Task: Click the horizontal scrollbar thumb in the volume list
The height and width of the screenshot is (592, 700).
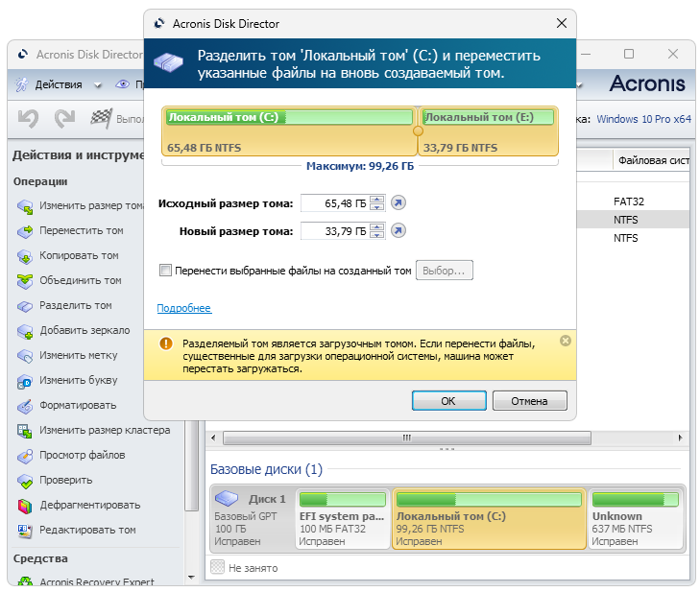Action: (407, 438)
